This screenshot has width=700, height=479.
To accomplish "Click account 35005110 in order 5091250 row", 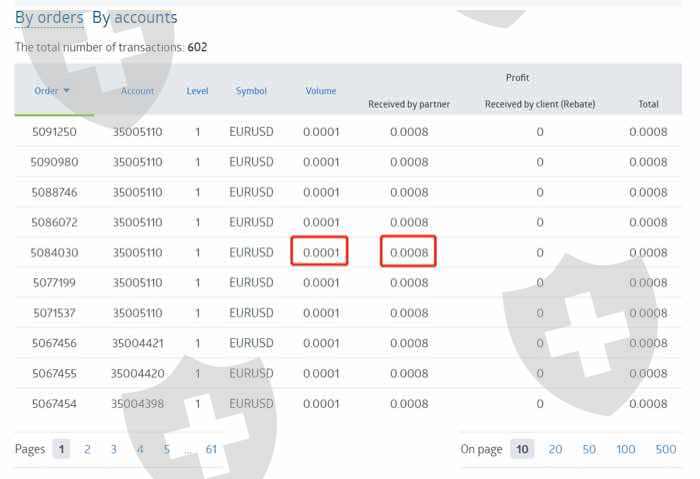I will [x=138, y=132].
